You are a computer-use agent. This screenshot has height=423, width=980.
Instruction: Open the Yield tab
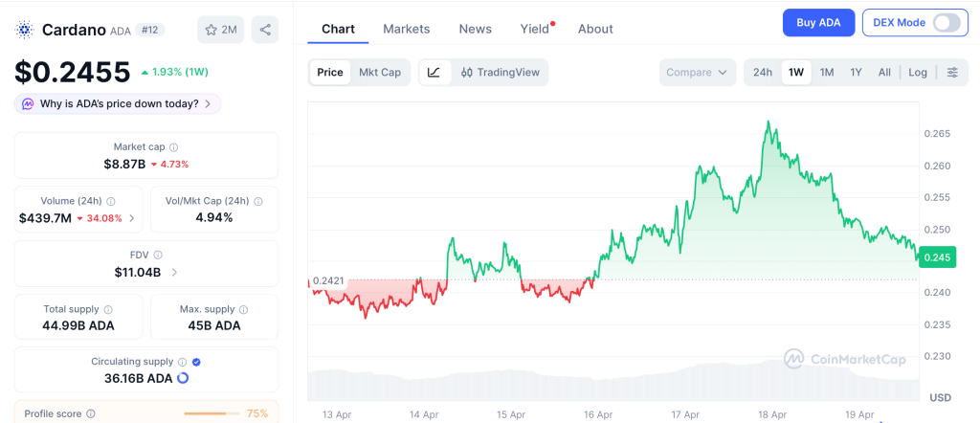[x=535, y=29]
